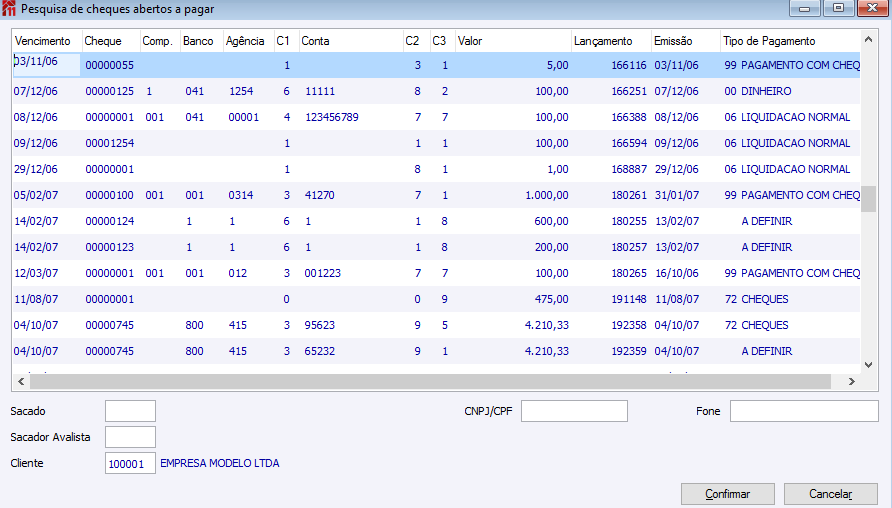Click the Cancelar button
The height and width of the screenshot is (508, 892).
(831, 494)
